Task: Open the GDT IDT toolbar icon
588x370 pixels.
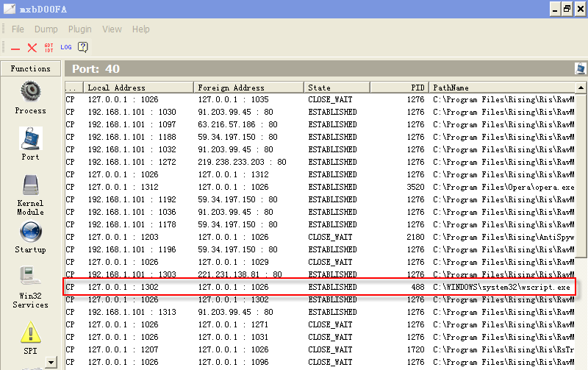Action: (49, 48)
